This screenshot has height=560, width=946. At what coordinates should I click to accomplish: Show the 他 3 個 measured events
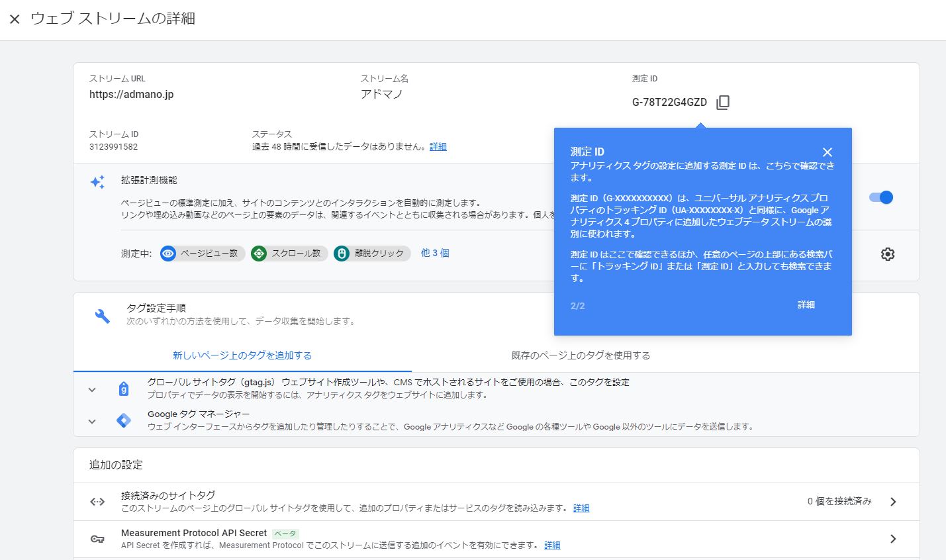tap(435, 253)
